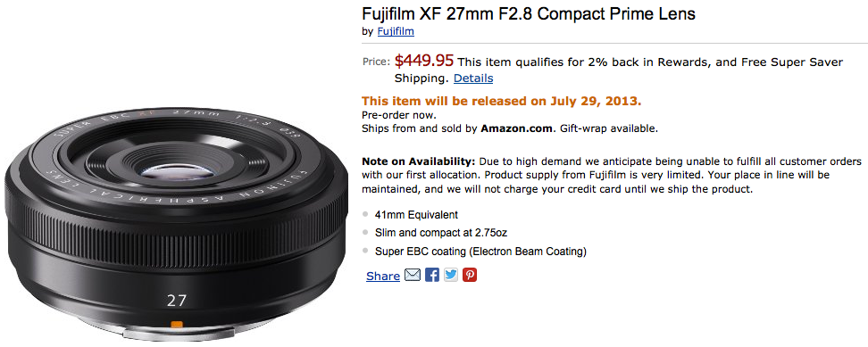Open the Details link for shipping rewards
Screen dimensions: 868x347
click(x=473, y=78)
